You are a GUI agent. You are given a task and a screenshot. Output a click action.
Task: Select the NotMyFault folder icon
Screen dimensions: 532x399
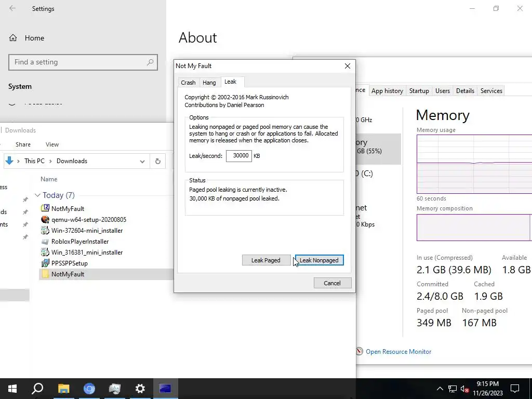point(45,274)
